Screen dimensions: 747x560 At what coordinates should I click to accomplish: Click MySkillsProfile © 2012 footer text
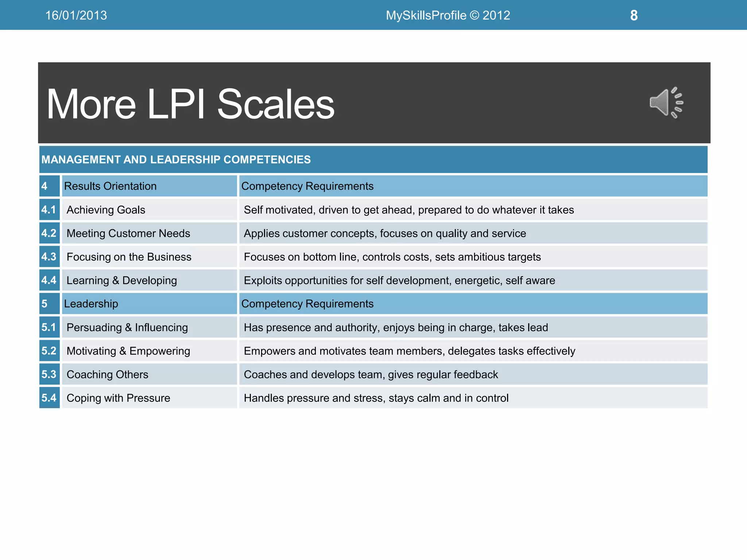click(448, 15)
